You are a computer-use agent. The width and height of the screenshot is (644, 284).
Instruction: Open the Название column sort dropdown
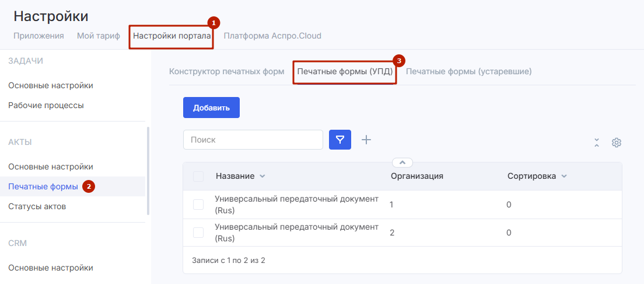pos(262,176)
